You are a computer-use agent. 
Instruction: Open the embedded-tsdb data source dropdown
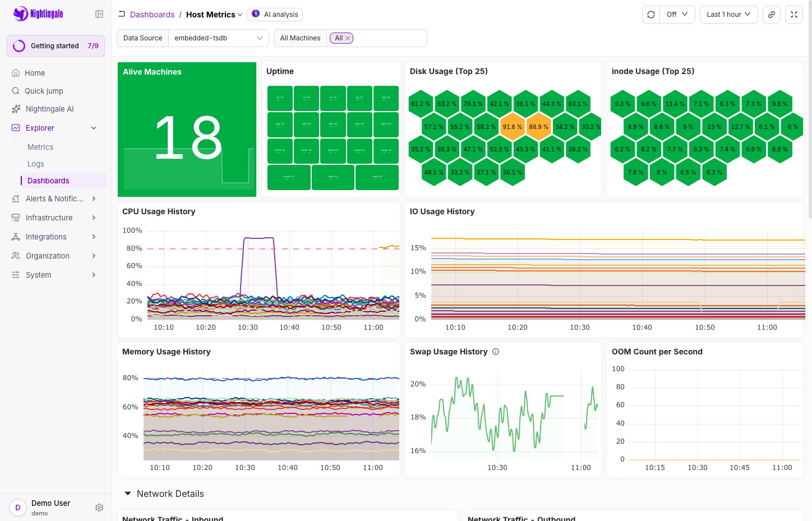pos(218,38)
